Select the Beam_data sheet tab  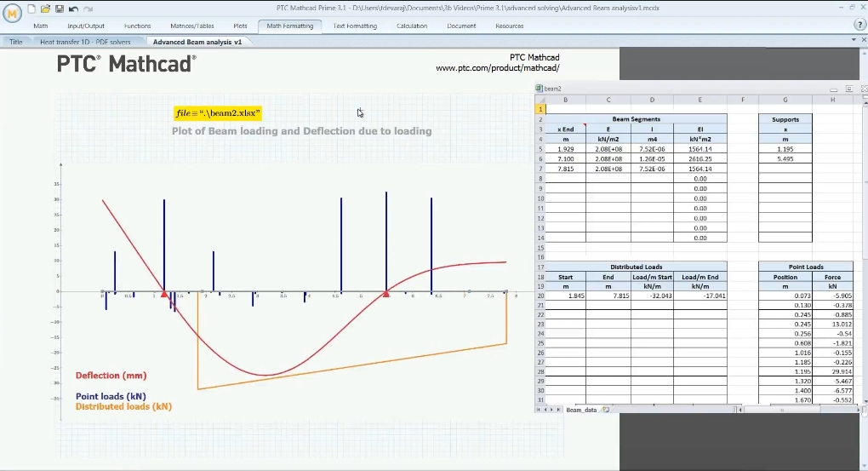tap(580, 410)
